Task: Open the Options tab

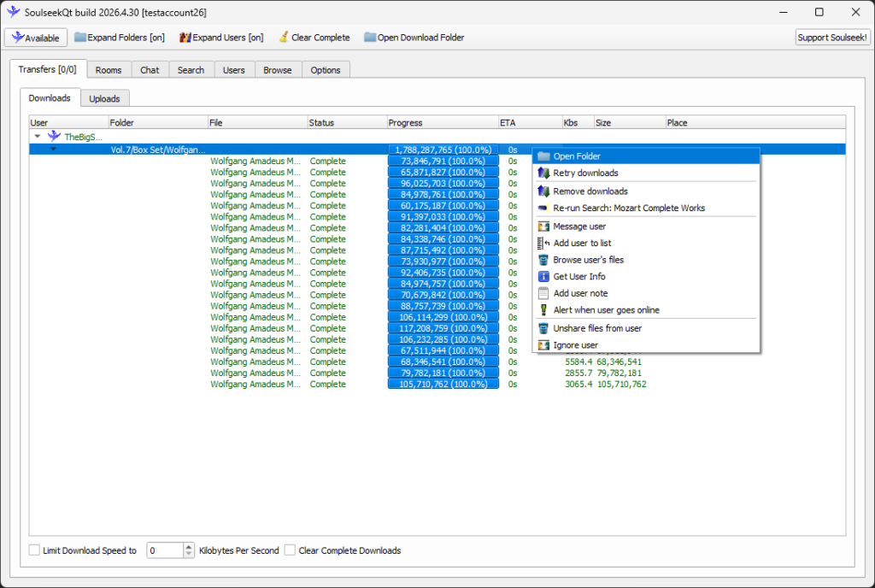Action: pyautogui.click(x=326, y=70)
